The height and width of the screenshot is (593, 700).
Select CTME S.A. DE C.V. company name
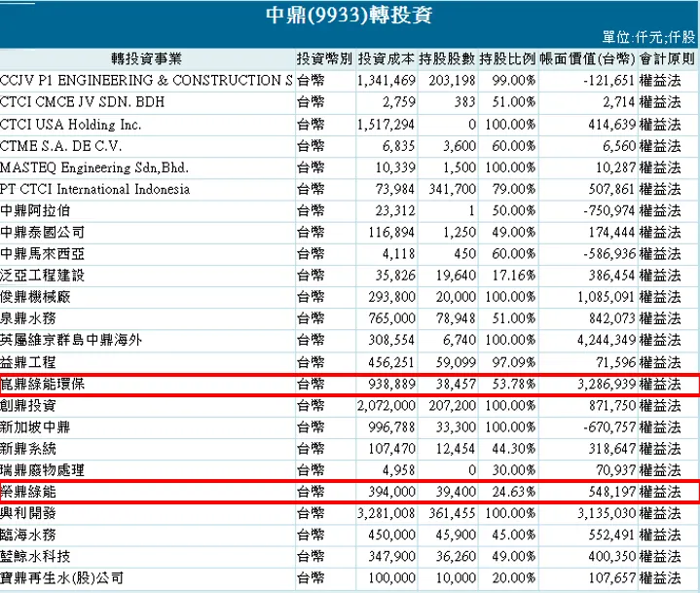60,145
